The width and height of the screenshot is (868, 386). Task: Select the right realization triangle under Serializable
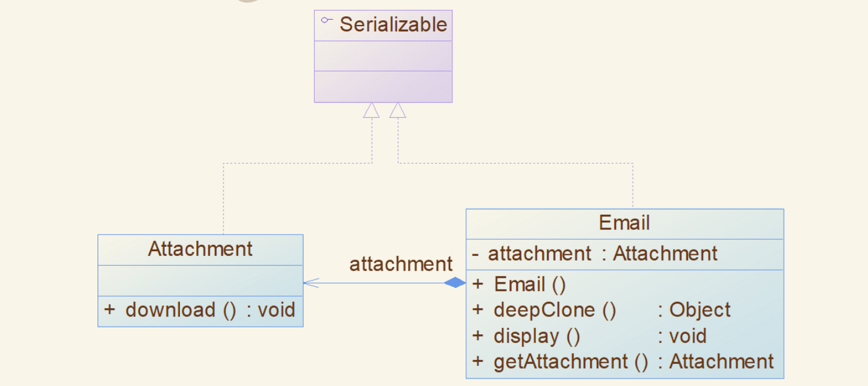(x=398, y=110)
